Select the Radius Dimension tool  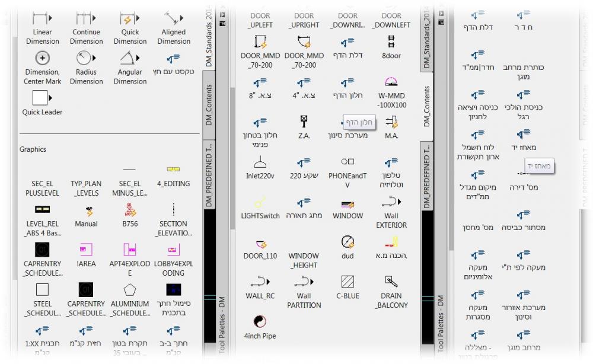83,58
